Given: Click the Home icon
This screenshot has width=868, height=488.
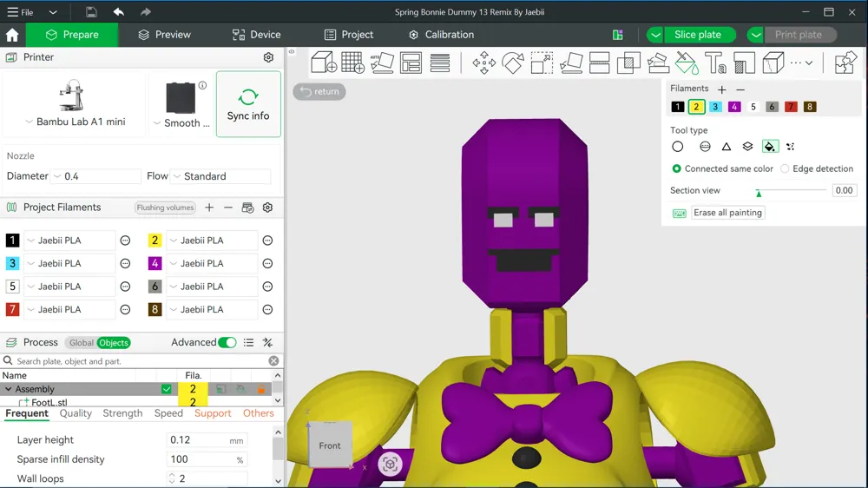Looking at the screenshot, I should tap(12, 35).
